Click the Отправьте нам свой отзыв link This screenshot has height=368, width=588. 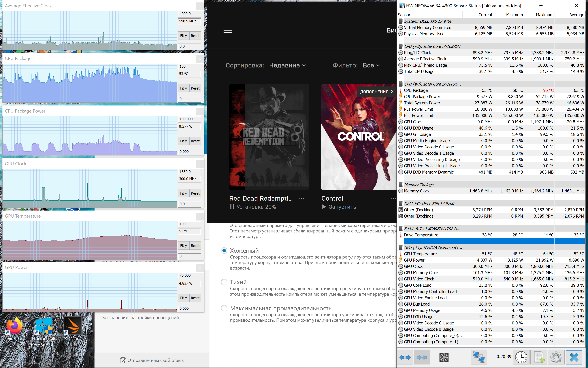point(156,360)
